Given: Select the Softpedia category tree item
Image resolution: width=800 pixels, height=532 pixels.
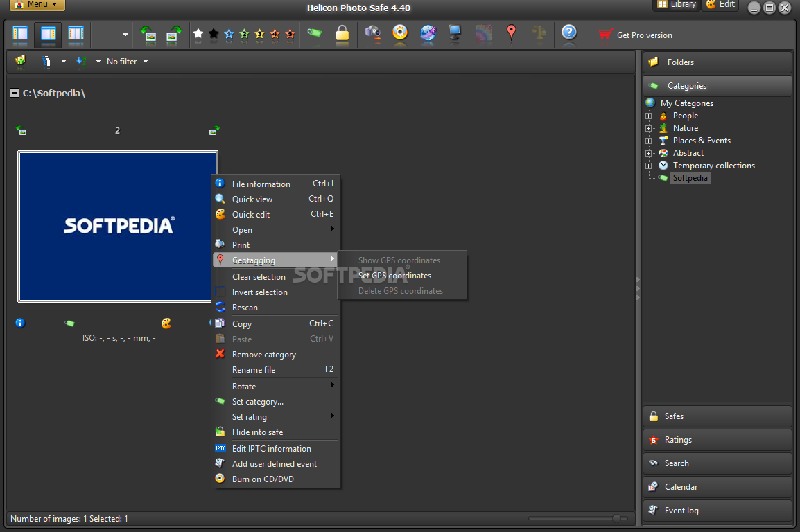Looking at the screenshot, I should click(x=690, y=178).
